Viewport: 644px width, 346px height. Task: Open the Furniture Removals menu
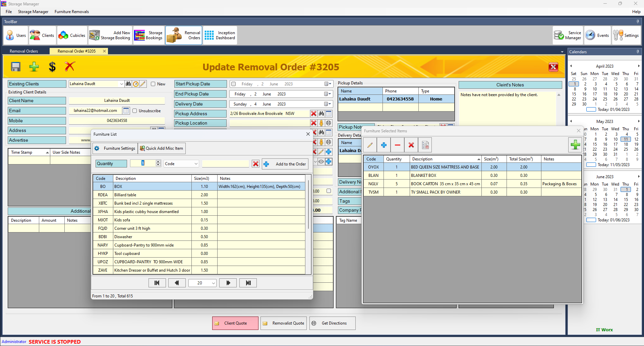pos(72,12)
